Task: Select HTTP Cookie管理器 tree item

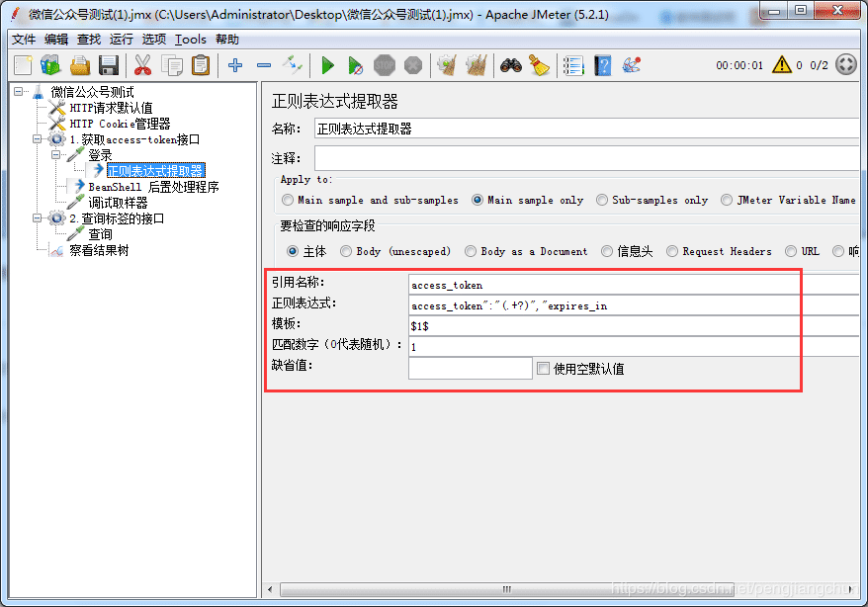Action: 120,124
